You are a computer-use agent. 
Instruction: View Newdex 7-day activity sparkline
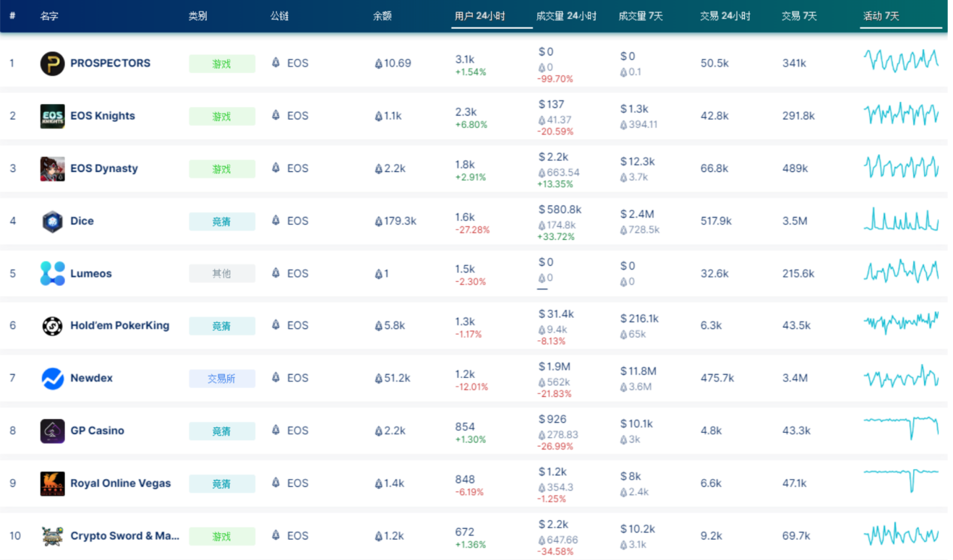pos(901,376)
